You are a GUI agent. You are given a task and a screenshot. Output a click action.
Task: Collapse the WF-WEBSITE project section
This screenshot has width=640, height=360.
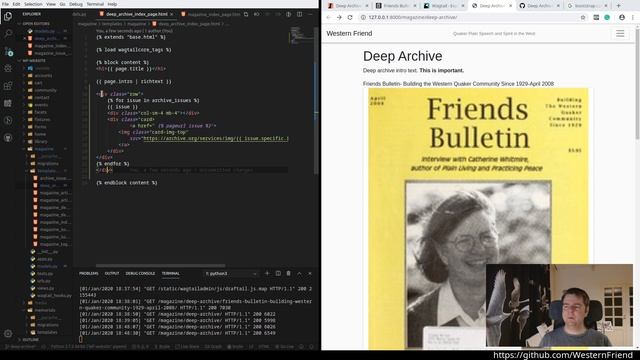34,60
